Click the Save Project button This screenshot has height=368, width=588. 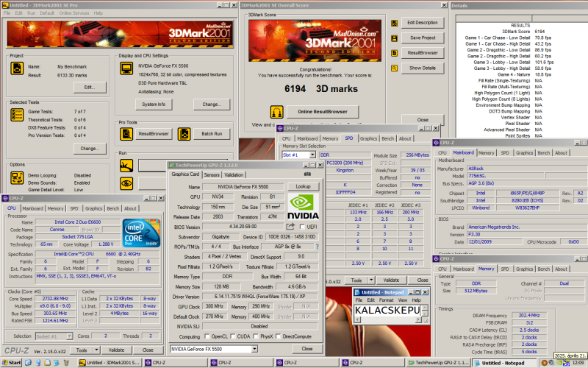point(422,38)
